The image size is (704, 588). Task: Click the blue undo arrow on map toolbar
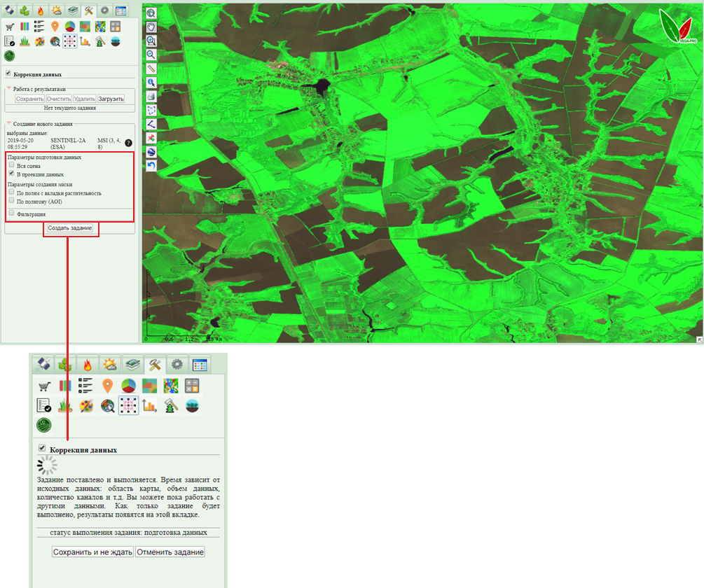[151, 166]
